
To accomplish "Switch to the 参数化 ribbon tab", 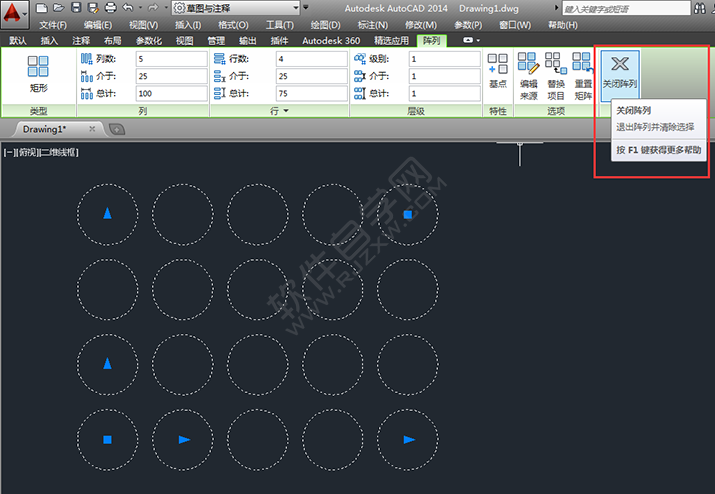I will (x=148, y=41).
